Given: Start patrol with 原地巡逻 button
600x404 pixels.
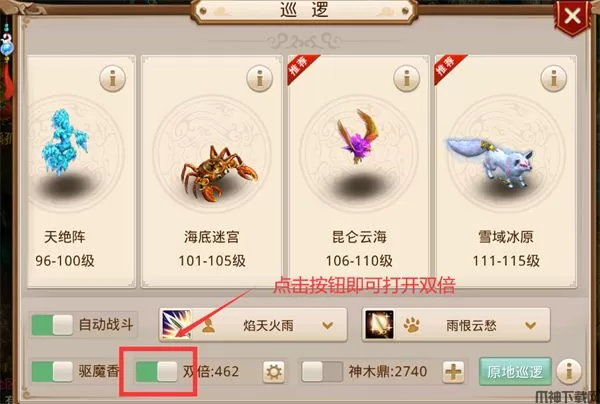Looking at the screenshot, I should click(x=515, y=371).
